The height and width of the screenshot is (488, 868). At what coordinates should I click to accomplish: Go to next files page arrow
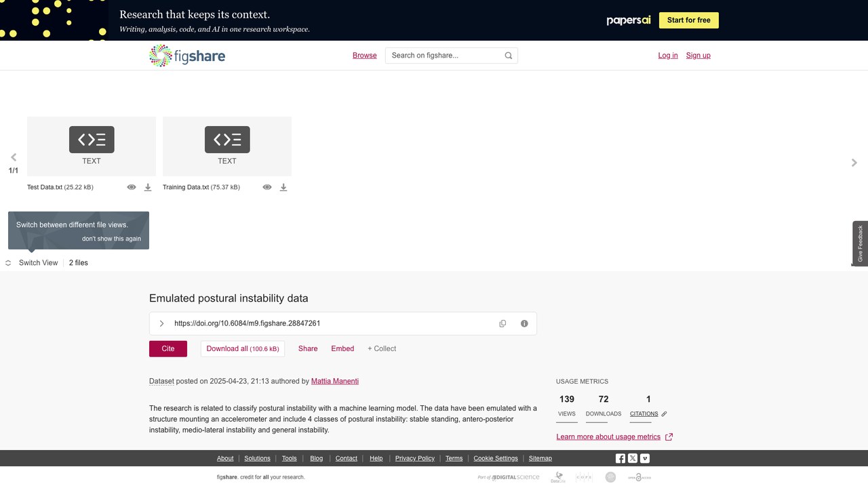854,163
